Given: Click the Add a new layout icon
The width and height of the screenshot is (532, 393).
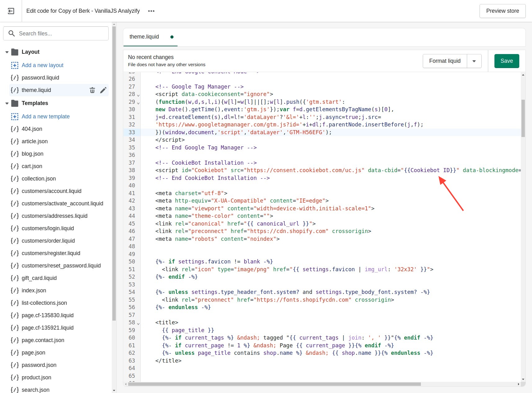Looking at the screenshot, I should point(15,65).
